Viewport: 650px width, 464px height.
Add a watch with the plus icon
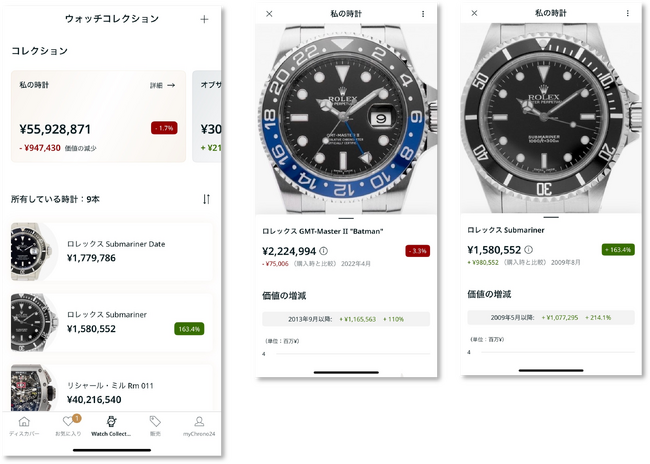pyautogui.click(x=204, y=19)
